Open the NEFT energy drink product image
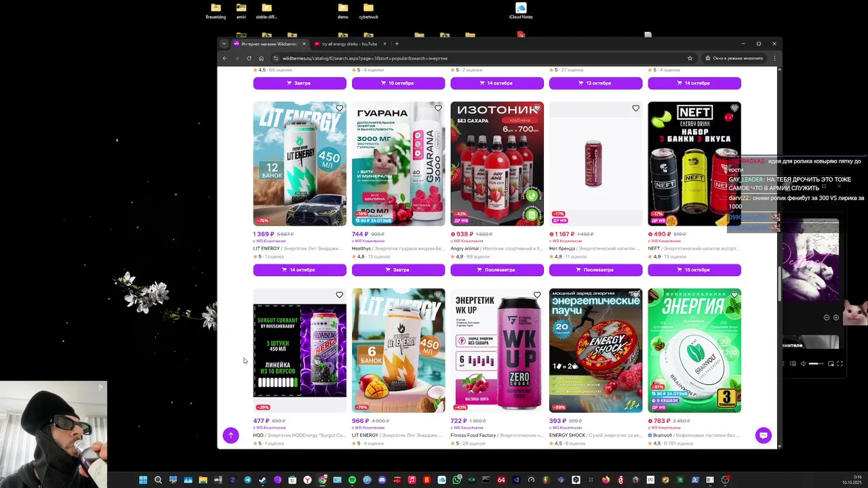 click(x=694, y=163)
